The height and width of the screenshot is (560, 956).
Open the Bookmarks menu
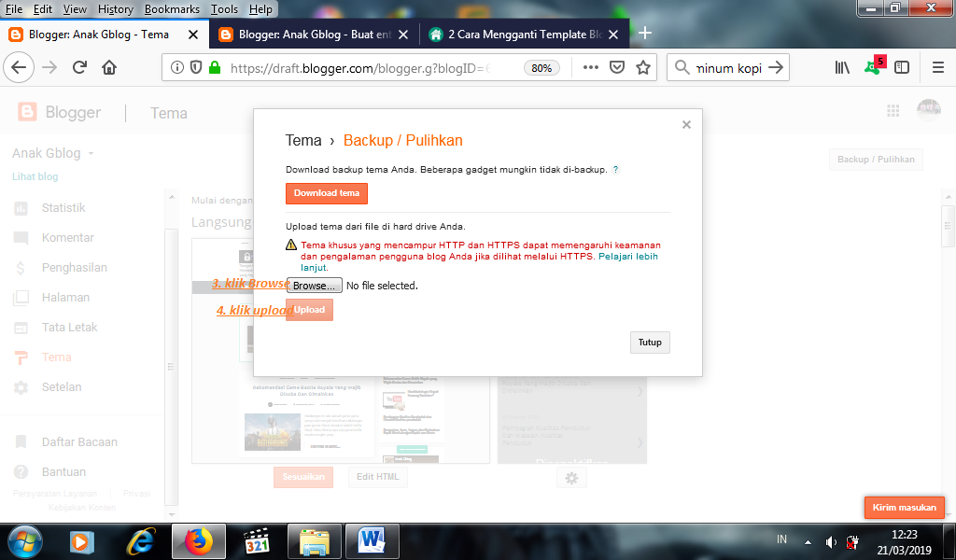point(172,9)
